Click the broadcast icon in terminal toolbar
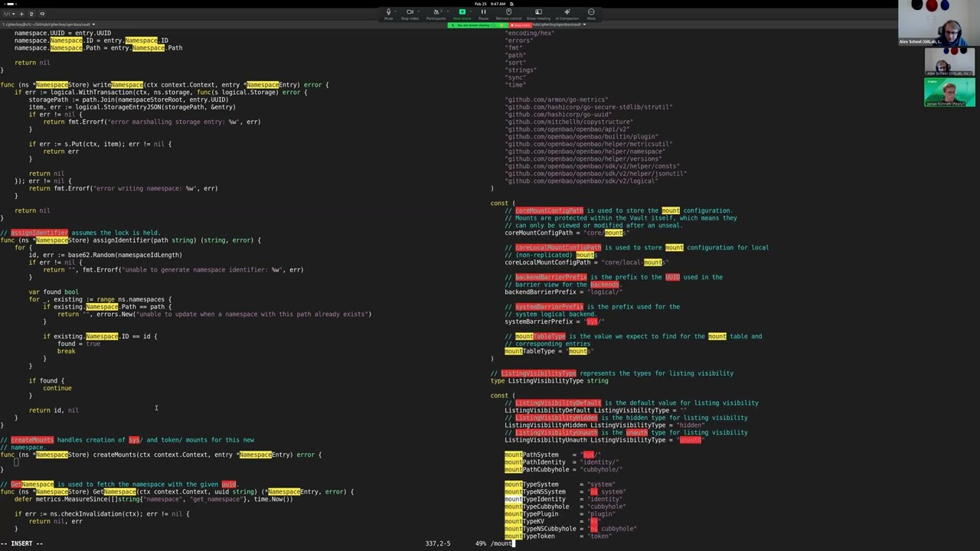 click(x=41, y=14)
